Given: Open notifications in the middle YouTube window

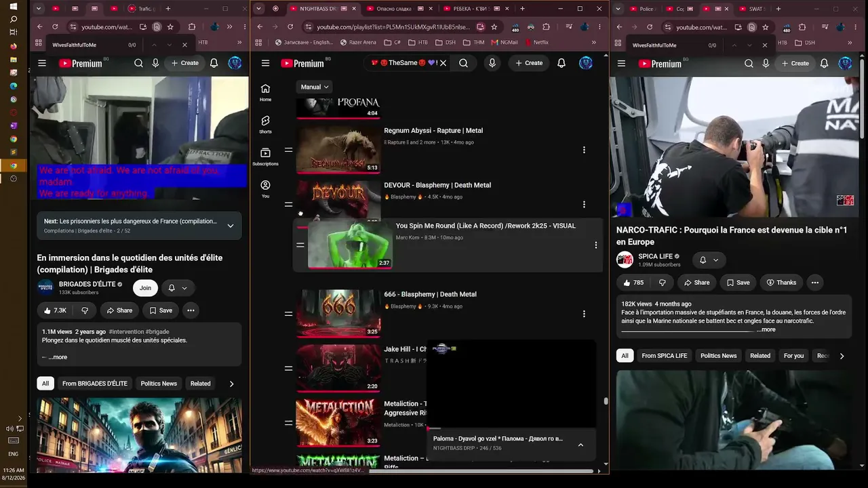Looking at the screenshot, I should coord(561,63).
